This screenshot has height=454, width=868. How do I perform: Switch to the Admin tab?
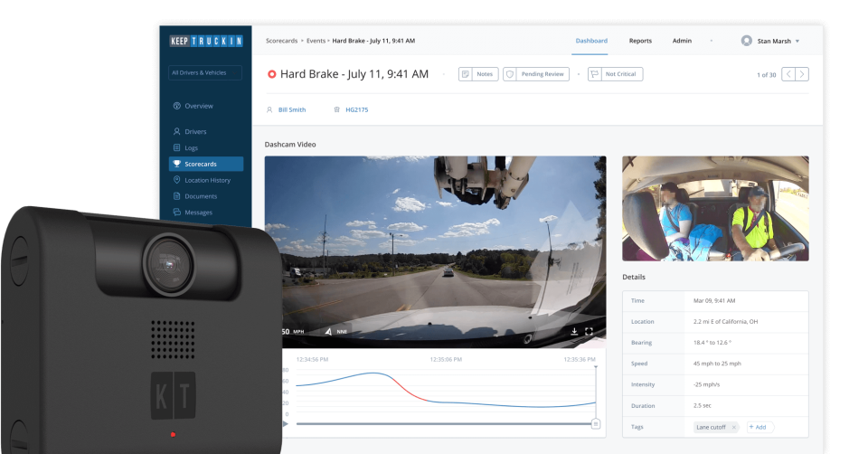pyautogui.click(x=682, y=41)
